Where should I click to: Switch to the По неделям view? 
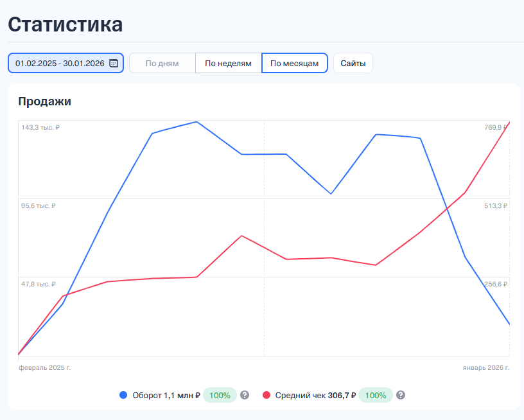click(x=228, y=63)
